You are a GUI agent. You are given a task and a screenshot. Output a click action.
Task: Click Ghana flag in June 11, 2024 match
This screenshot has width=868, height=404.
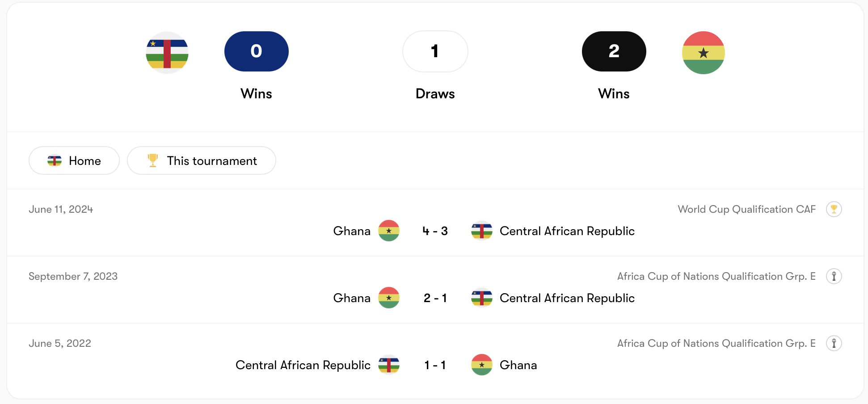coord(389,231)
